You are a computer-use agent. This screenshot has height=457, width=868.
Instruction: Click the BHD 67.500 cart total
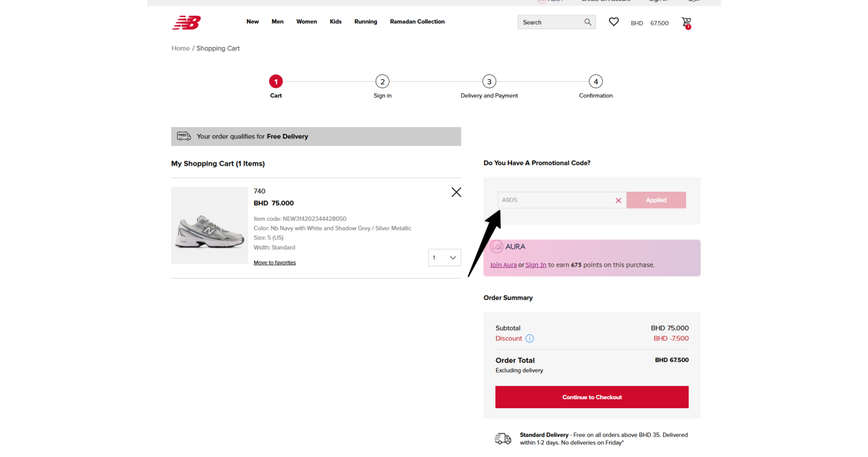[x=650, y=23]
